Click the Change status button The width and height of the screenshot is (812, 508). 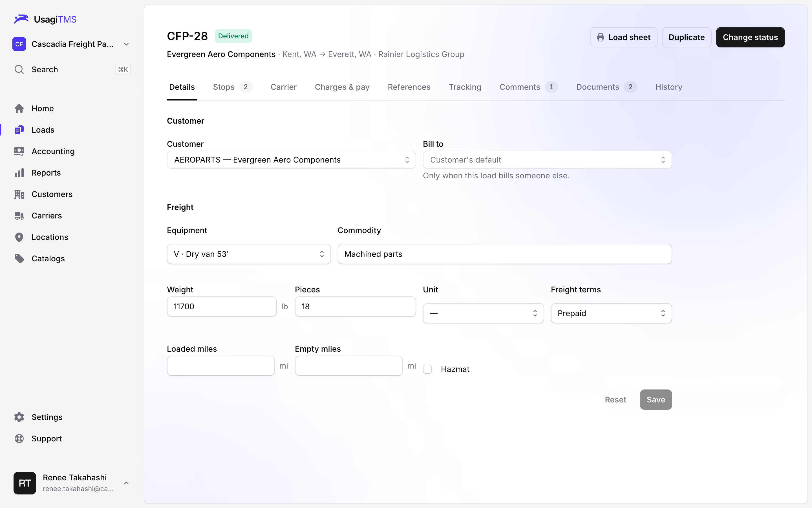pos(750,37)
